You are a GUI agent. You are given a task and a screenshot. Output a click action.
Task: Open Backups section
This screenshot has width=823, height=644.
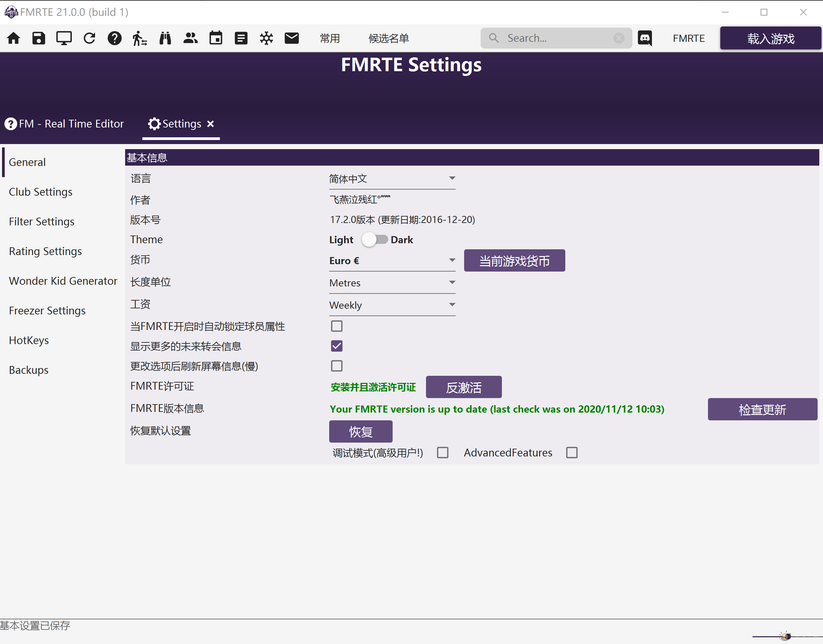(29, 370)
